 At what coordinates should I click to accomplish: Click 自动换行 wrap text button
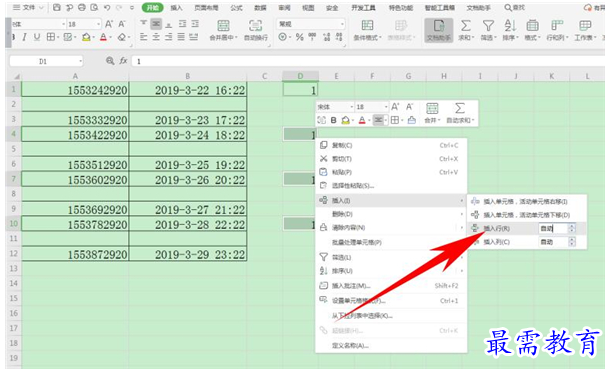pyautogui.click(x=256, y=31)
